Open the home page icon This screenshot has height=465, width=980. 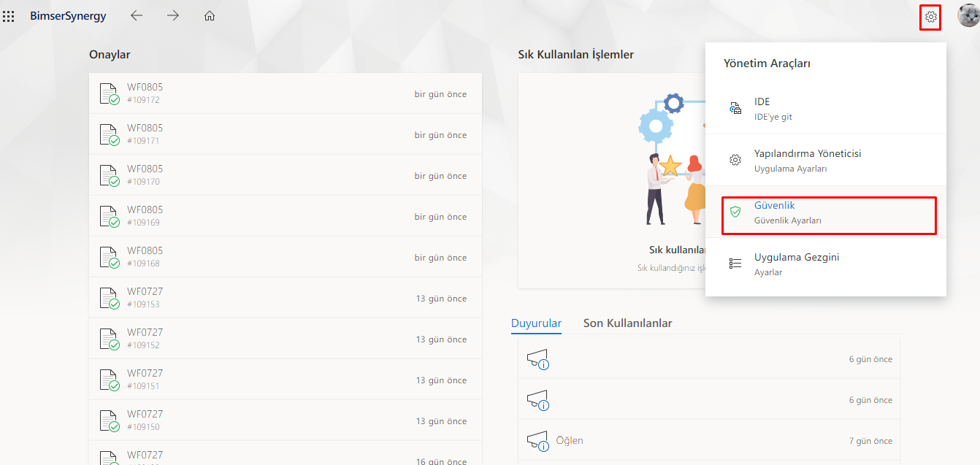coord(210,15)
